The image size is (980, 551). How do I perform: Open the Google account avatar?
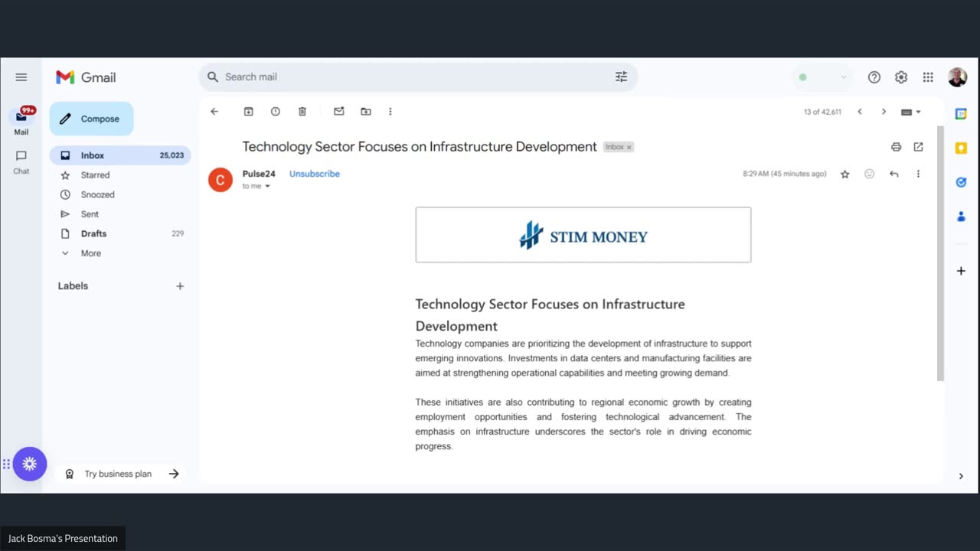957,77
